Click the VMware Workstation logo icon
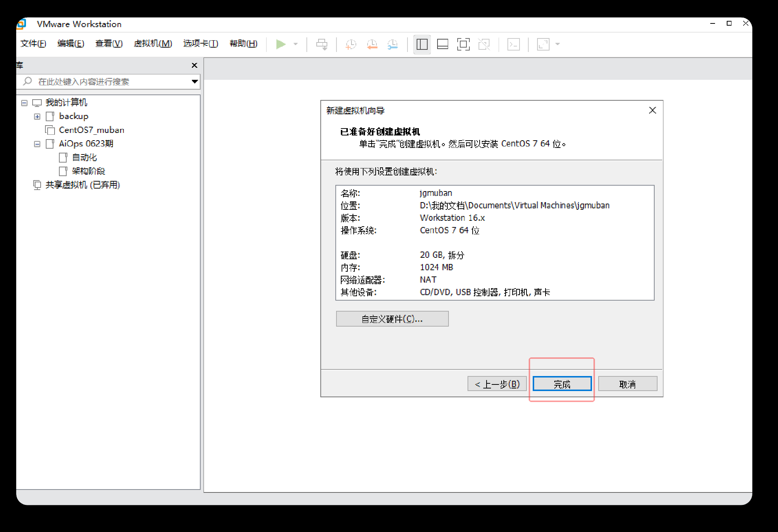The width and height of the screenshot is (778, 532). (22, 24)
